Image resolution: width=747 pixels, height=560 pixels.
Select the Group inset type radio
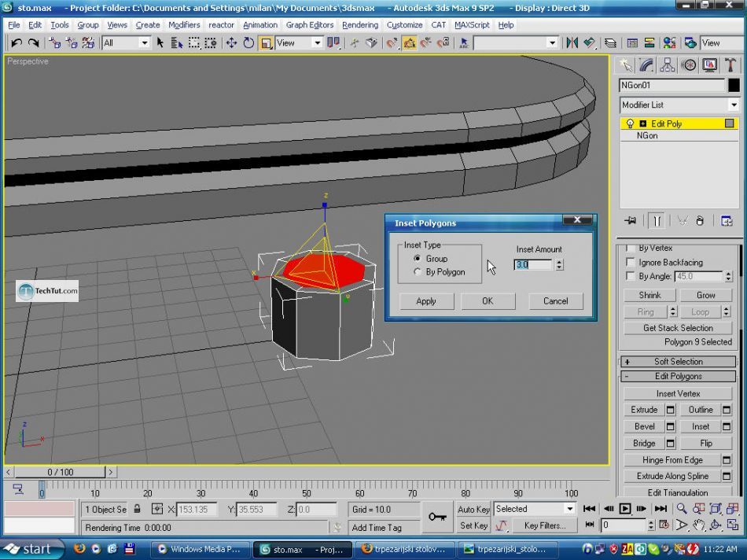418,258
